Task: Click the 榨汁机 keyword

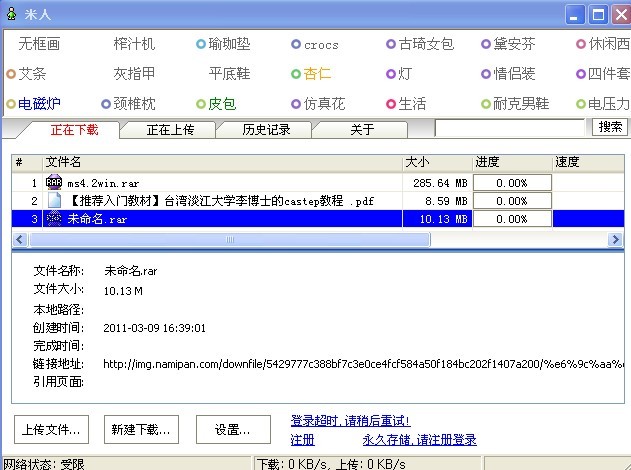Action: pos(134,44)
